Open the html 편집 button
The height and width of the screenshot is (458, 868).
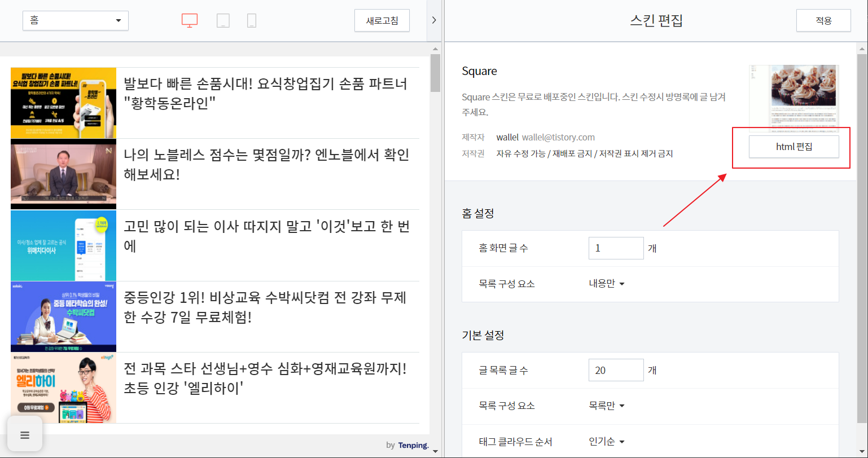click(x=794, y=147)
